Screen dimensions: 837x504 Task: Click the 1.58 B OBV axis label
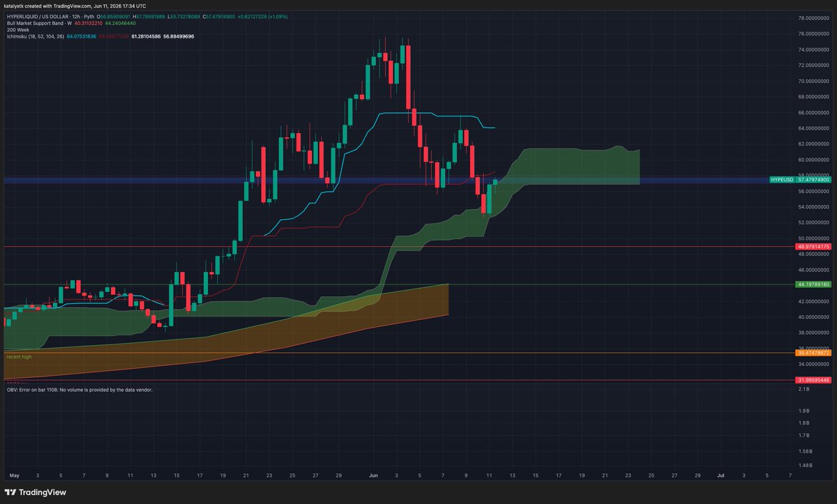(805, 451)
